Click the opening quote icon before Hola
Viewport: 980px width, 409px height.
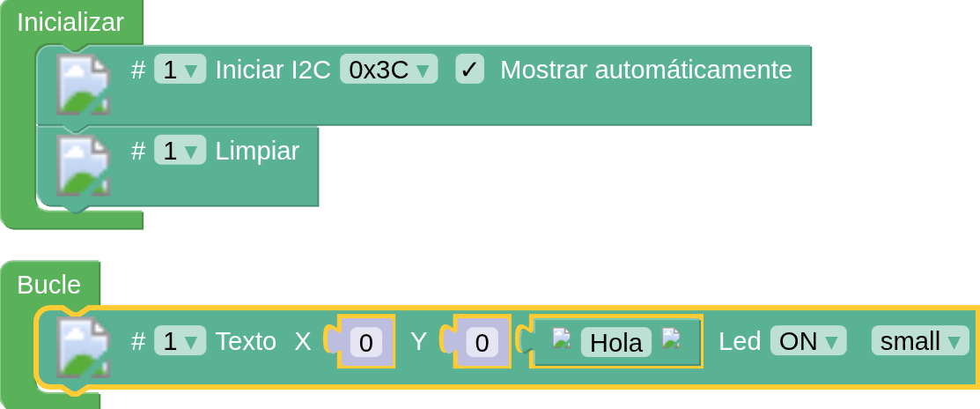coord(562,338)
